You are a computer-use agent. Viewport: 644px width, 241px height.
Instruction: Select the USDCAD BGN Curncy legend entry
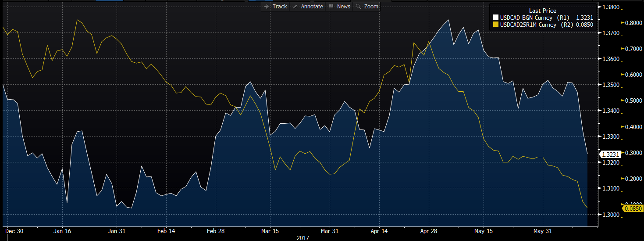tap(529, 18)
